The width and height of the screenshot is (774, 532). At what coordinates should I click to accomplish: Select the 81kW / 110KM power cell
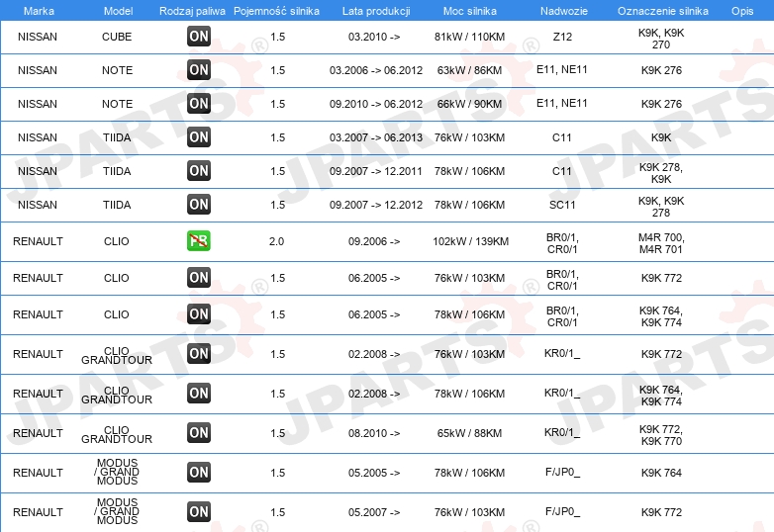click(469, 37)
